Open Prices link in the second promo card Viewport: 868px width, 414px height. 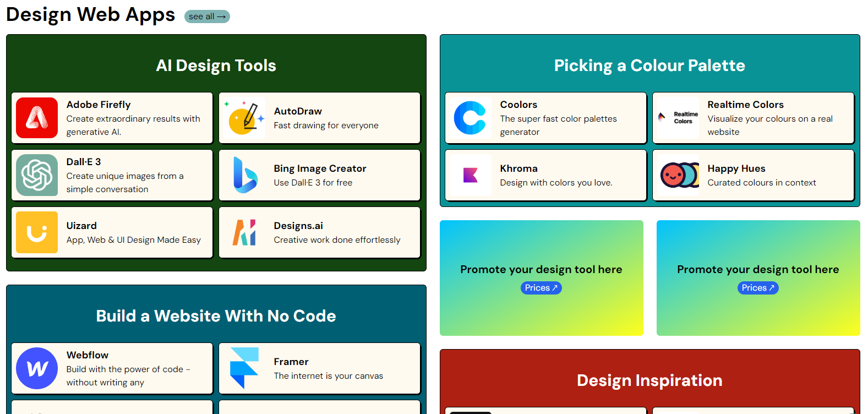[x=758, y=288]
